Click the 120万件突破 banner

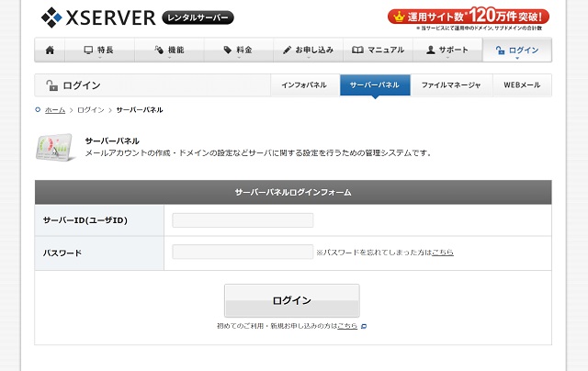point(469,17)
